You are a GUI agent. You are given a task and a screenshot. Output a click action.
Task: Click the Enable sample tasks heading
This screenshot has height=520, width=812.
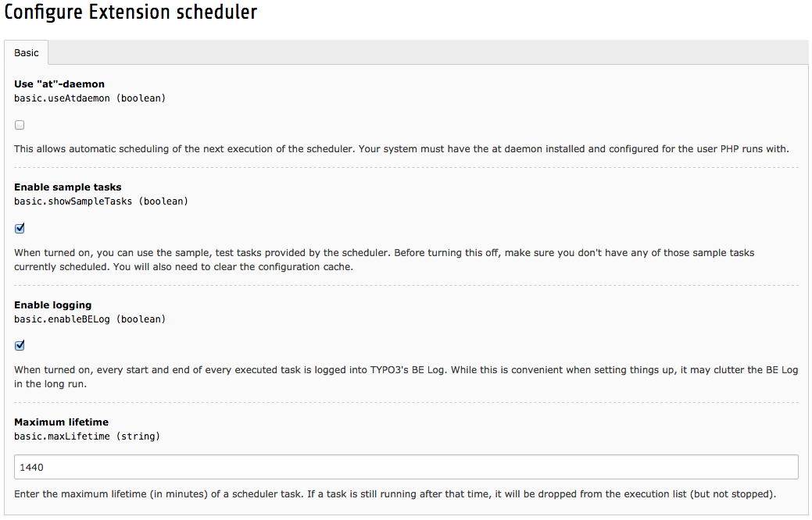pos(68,187)
